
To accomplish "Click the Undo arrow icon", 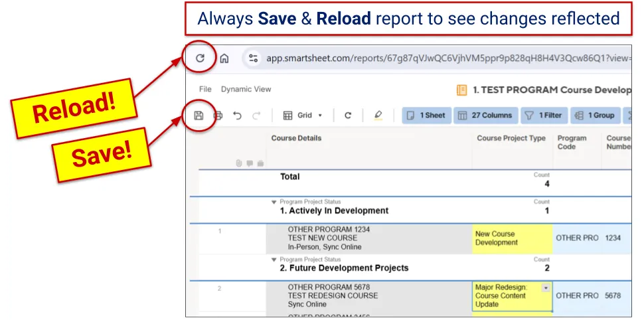I will [x=238, y=116].
